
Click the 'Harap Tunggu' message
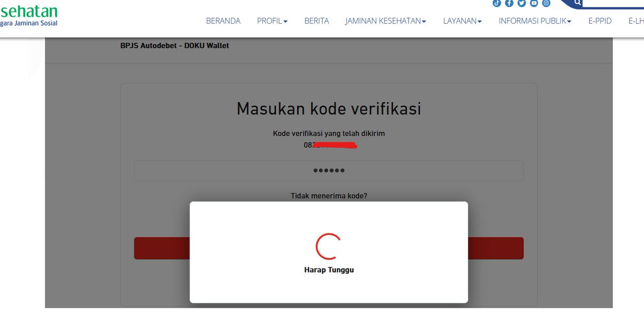pyautogui.click(x=329, y=270)
